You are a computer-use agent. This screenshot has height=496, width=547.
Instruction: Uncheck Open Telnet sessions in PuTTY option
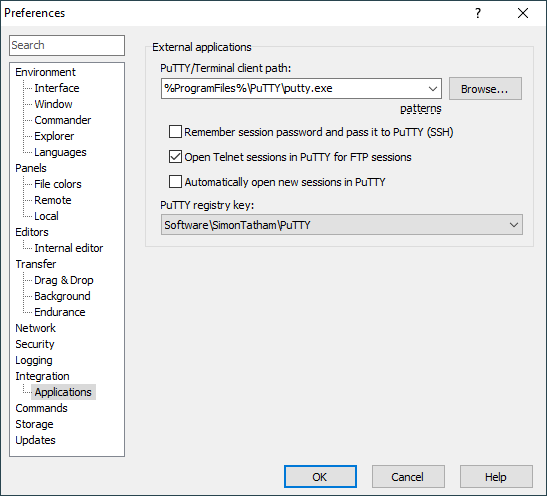[x=175, y=157]
